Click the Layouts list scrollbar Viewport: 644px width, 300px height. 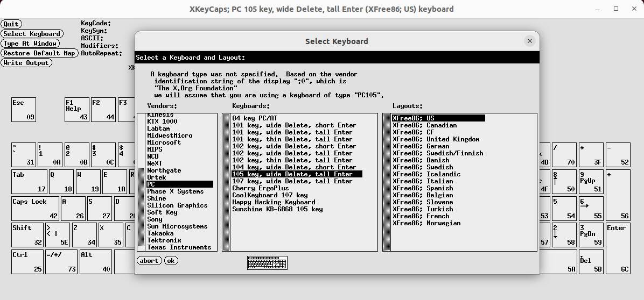[x=387, y=182]
